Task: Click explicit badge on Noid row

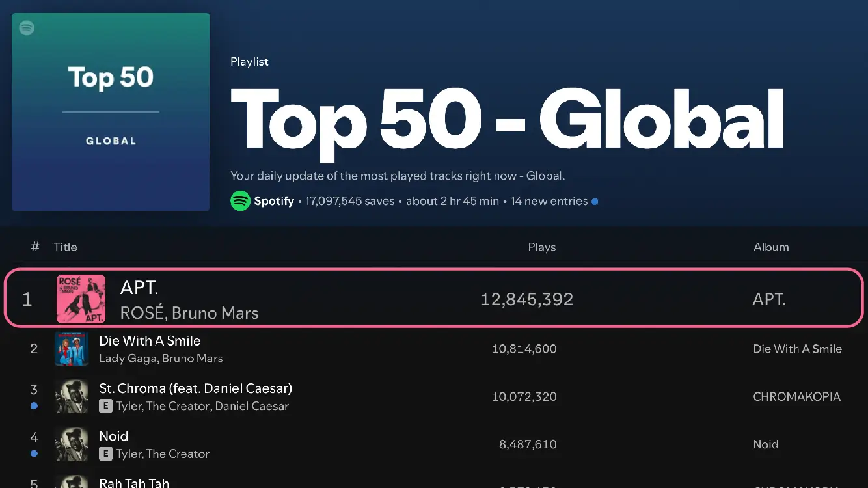Action: pos(105,454)
